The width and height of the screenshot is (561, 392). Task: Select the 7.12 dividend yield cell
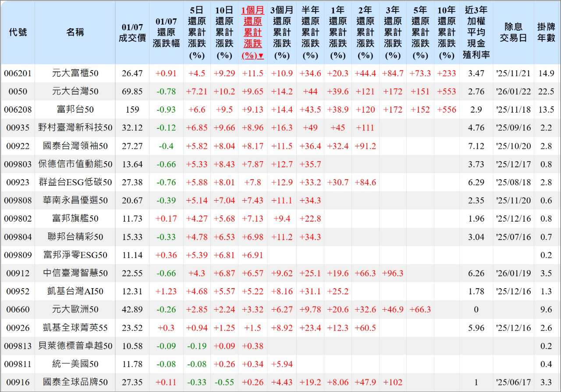[x=476, y=146]
